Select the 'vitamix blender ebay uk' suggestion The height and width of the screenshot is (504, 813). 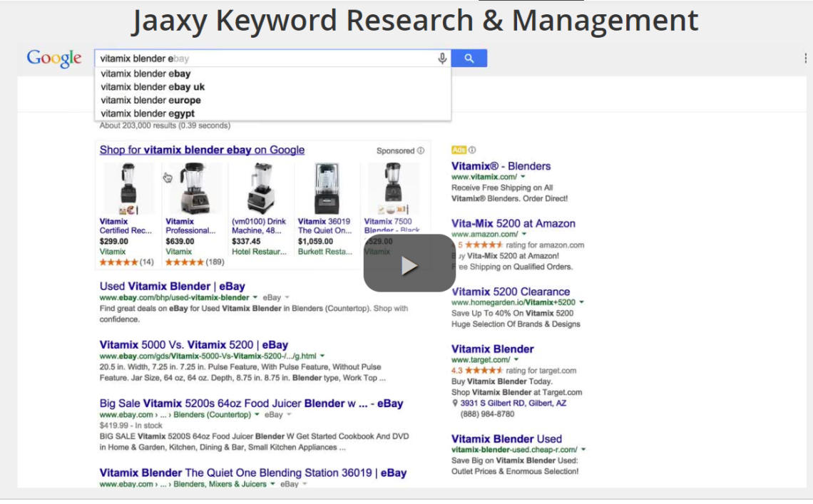[153, 86]
